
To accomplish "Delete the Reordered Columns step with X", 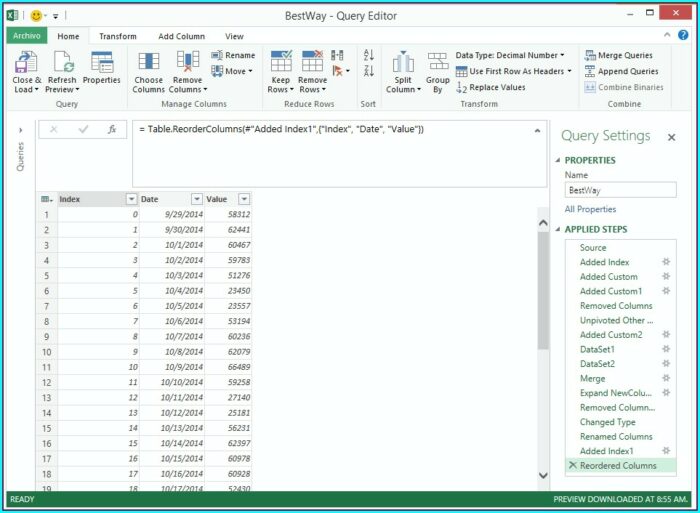I will (573, 465).
